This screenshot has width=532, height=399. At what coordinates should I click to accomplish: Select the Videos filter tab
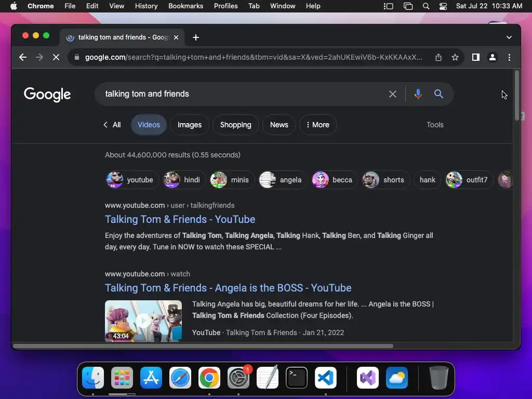(x=149, y=125)
